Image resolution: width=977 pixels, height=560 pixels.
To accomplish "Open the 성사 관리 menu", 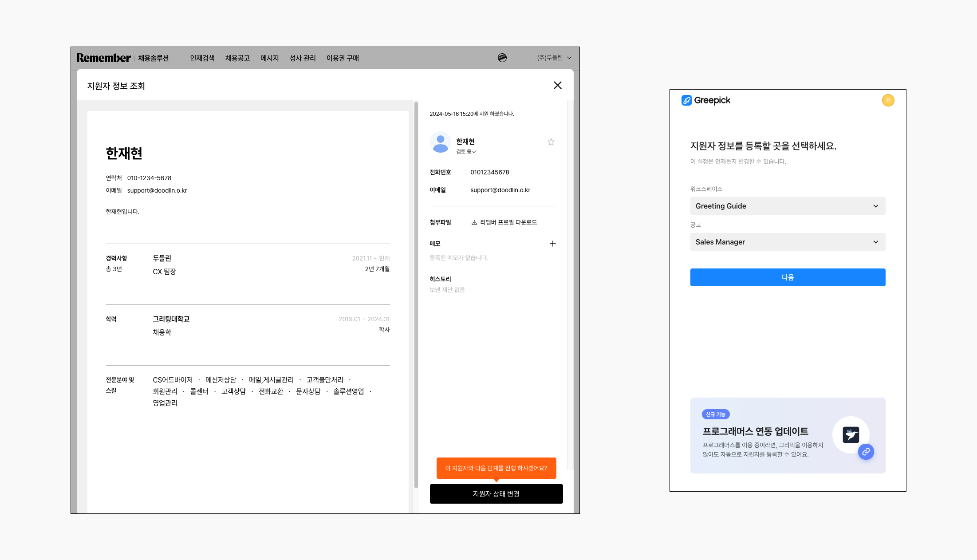I will [303, 58].
